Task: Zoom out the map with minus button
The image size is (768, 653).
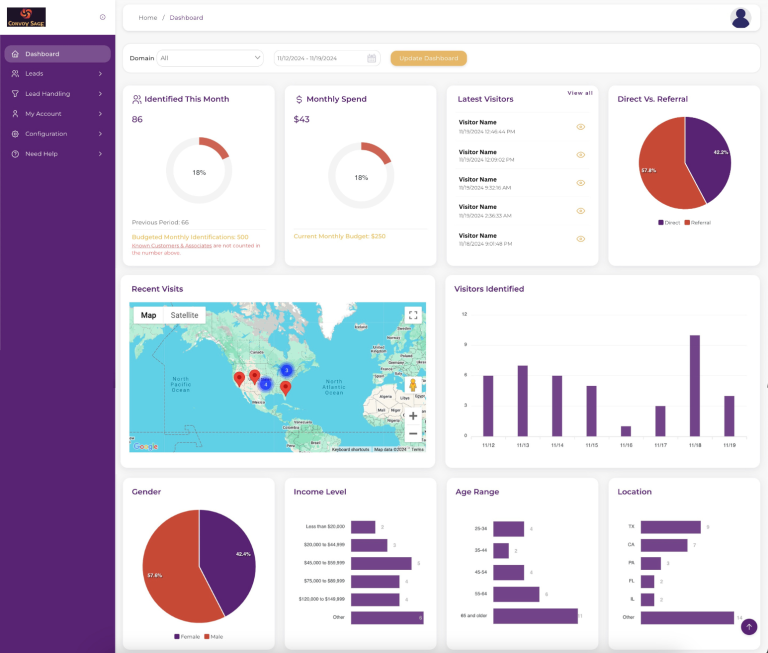Action: (x=412, y=433)
